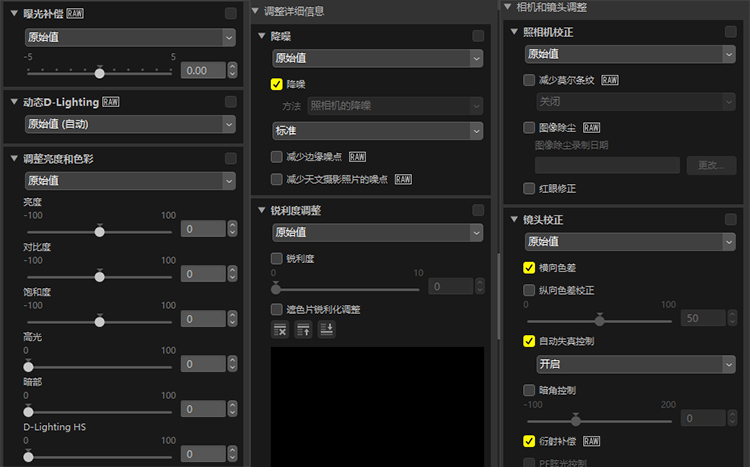Open the 降噪 原始值 preset dropdown
750x467 pixels.
378,58
